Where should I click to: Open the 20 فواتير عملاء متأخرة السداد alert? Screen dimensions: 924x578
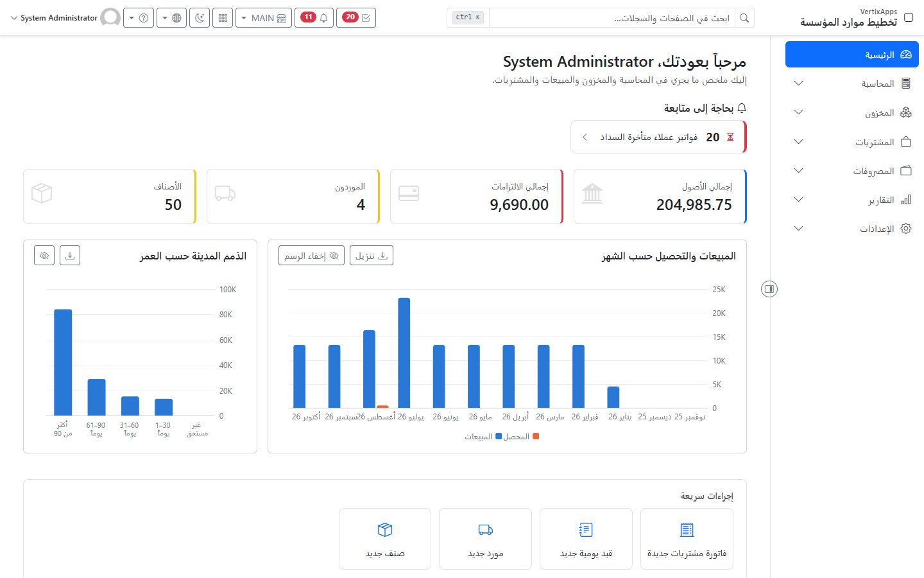point(658,137)
